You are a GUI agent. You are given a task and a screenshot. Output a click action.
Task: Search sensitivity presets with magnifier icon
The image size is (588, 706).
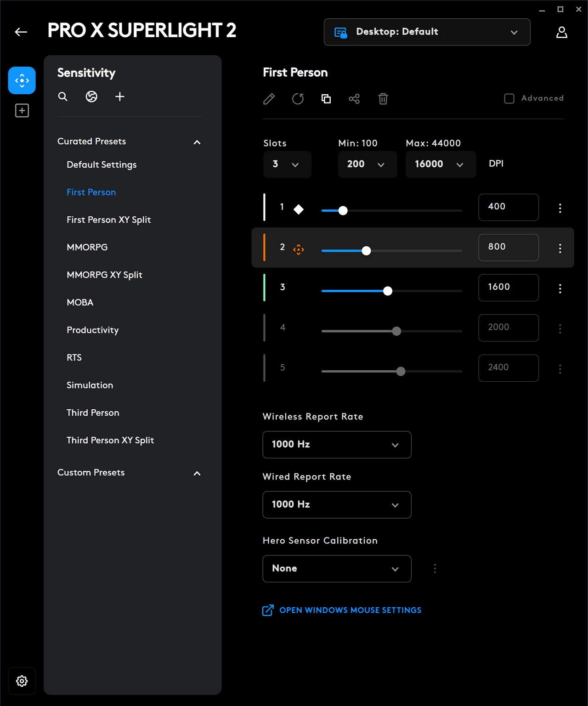click(x=63, y=96)
